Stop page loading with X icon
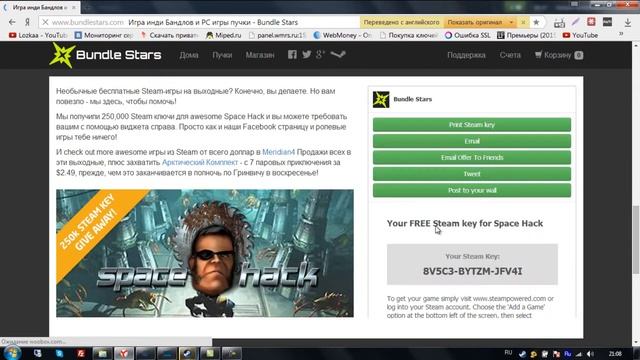This screenshot has height=360, width=640. 45,22
